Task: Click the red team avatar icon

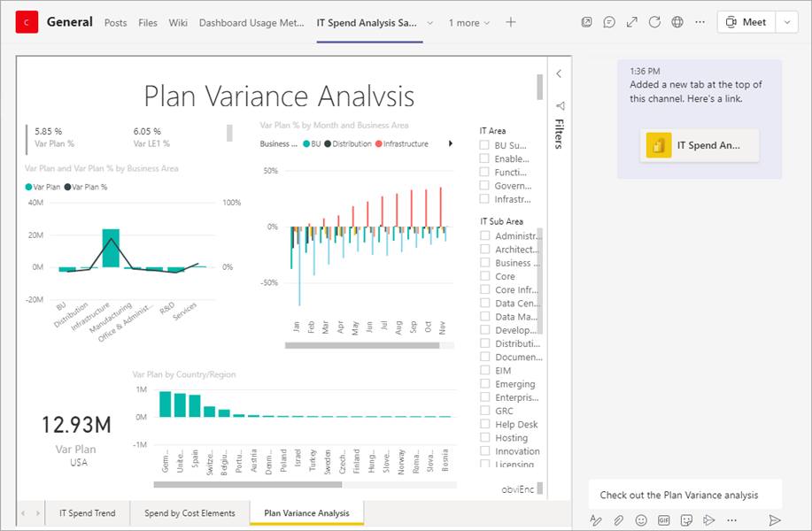Action: [x=27, y=22]
